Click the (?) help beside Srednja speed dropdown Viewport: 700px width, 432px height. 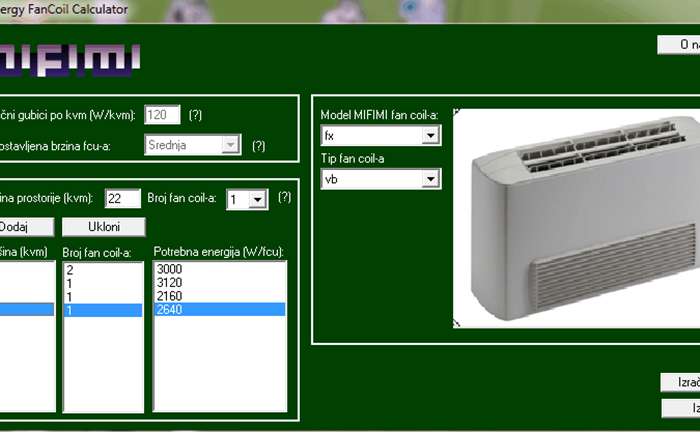[258, 145]
